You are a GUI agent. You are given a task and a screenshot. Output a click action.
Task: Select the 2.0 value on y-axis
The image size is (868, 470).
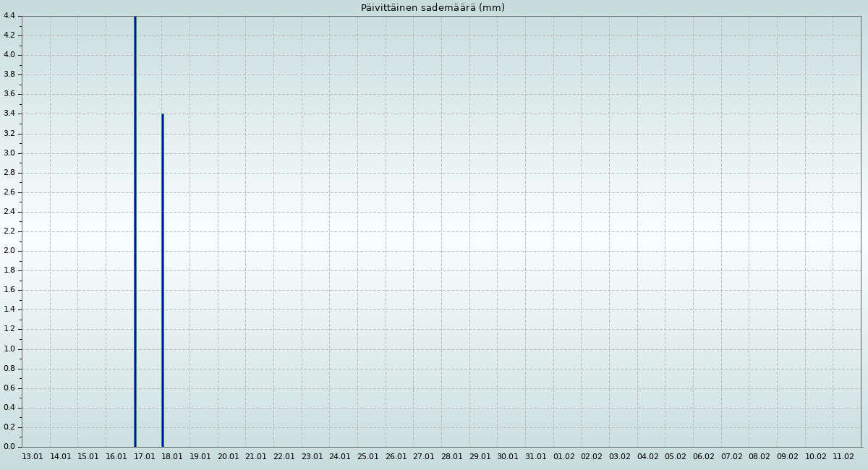click(x=9, y=251)
